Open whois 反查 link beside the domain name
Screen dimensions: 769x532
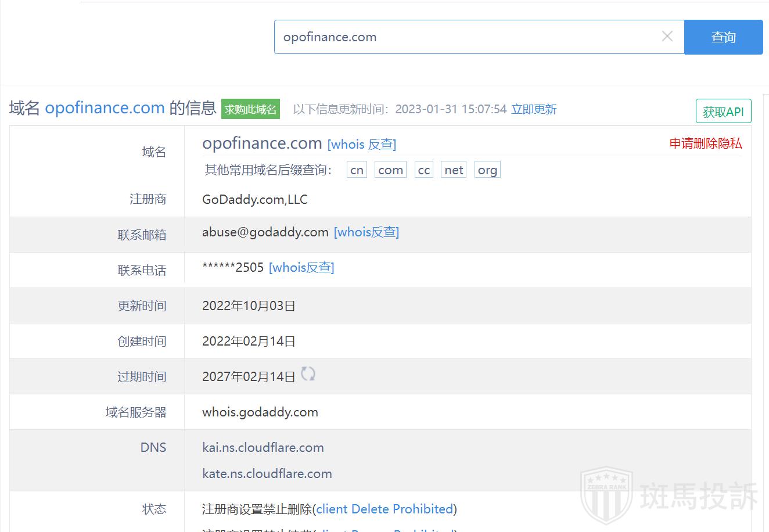[x=361, y=144]
